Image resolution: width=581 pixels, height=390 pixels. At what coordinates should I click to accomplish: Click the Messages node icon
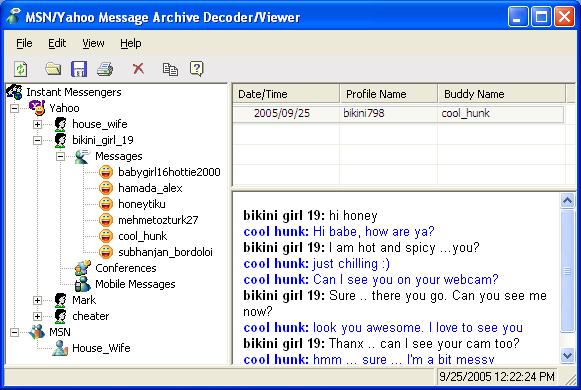point(82,156)
